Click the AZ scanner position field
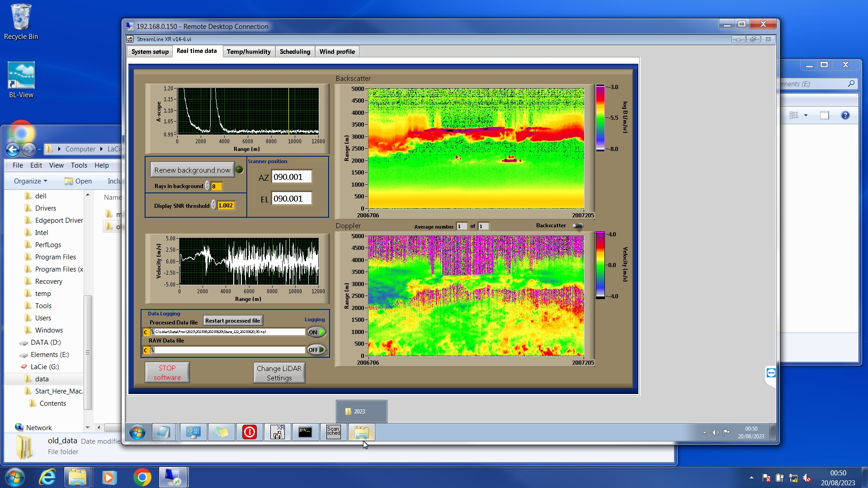 click(x=291, y=177)
